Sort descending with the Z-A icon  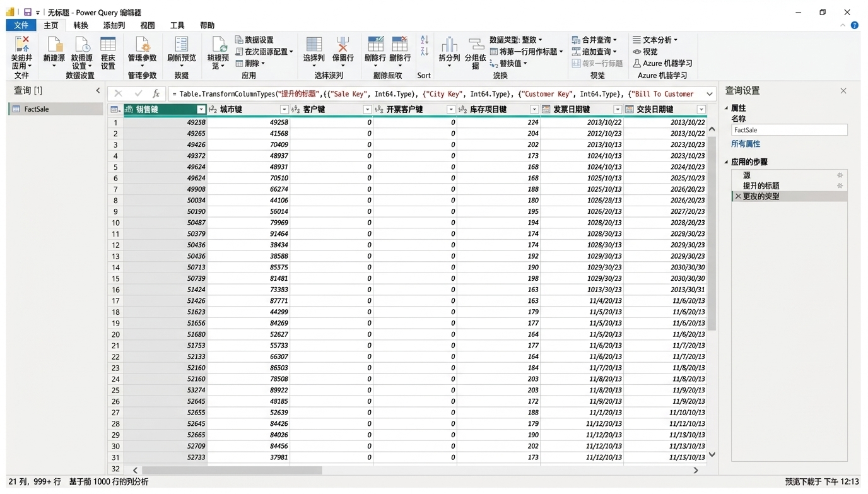425,51
